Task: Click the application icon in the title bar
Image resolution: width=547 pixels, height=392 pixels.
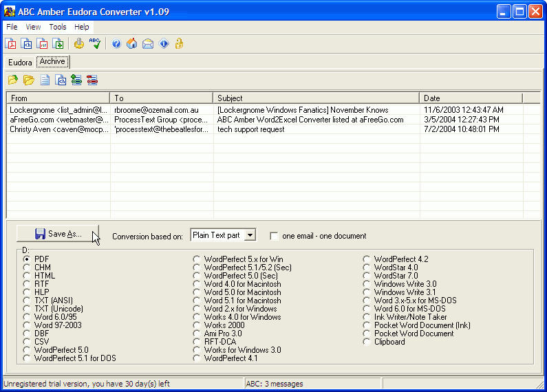Action: tap(10, 12)
